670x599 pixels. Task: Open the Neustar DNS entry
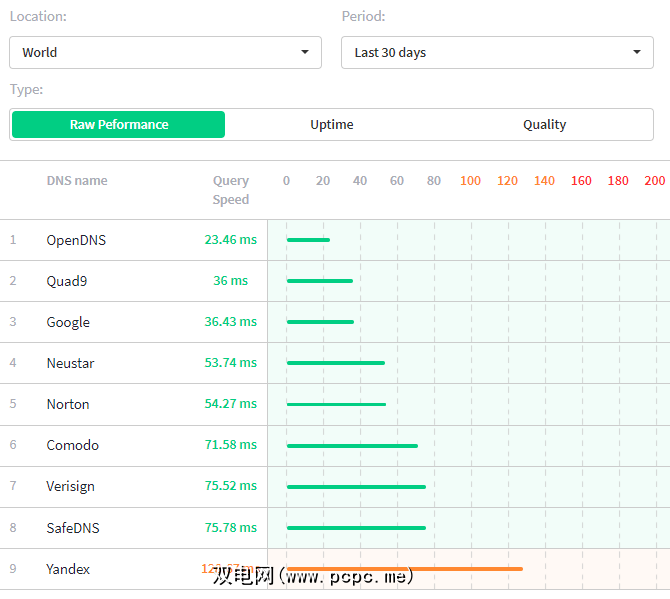[70, 363]
